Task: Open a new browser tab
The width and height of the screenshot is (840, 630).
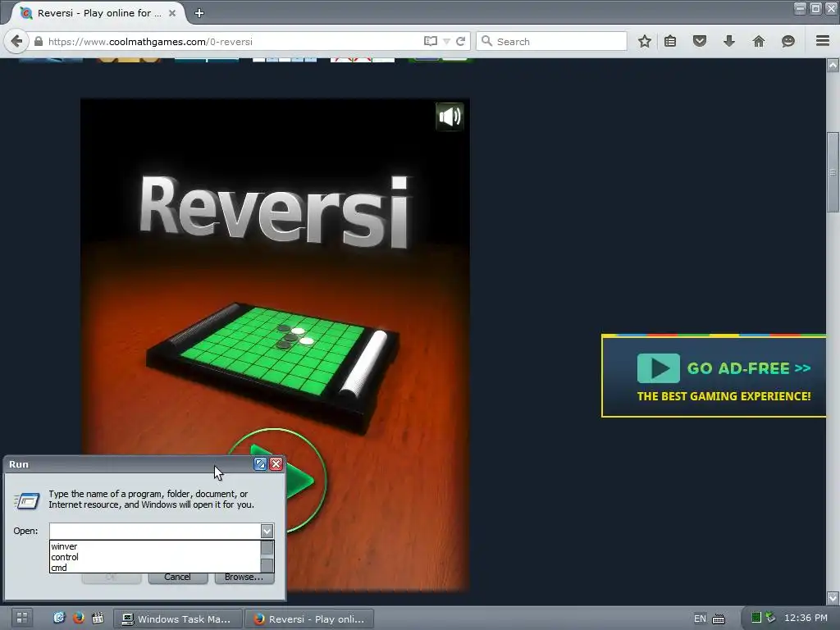Action: pos(199,13)
